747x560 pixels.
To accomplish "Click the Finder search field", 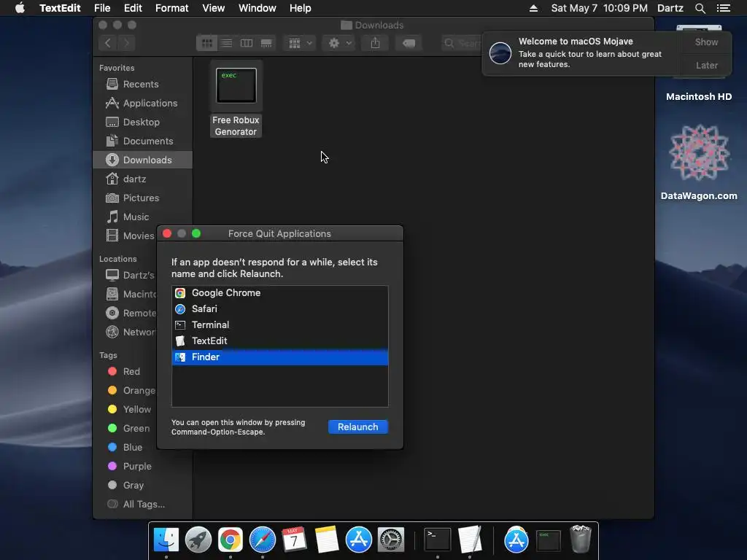I will (x=462, y=43).
